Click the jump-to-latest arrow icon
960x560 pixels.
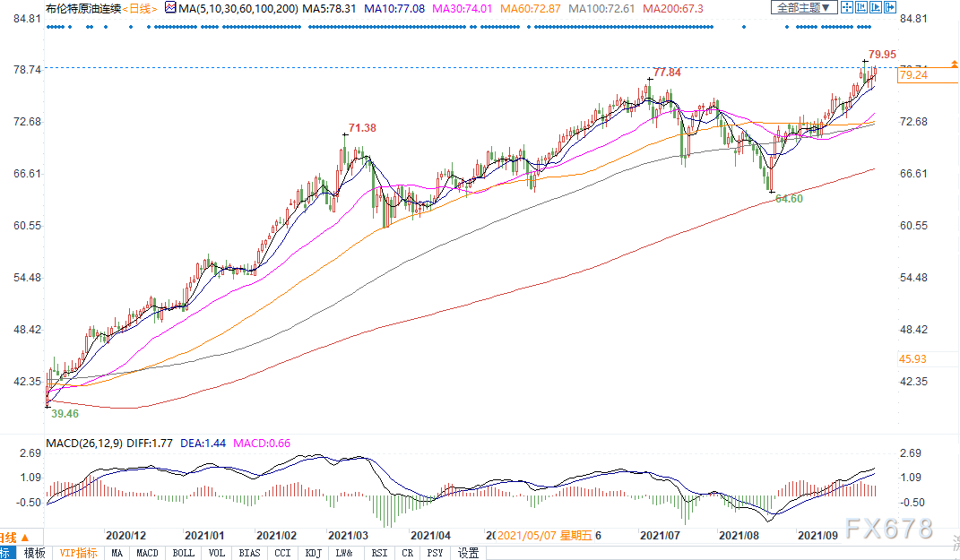tap(889, 8)
